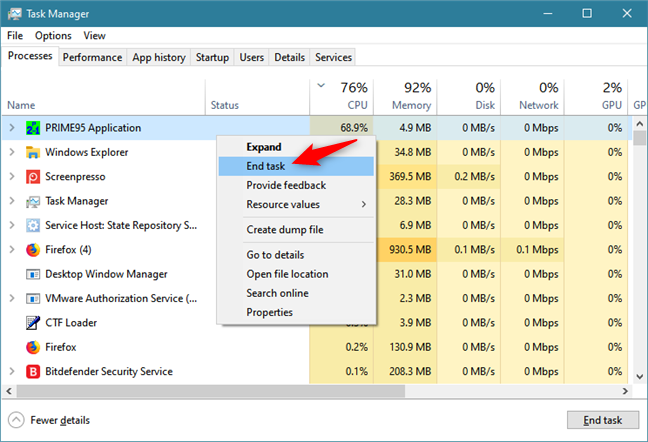Choose Expand in the context menu
Screen dimensions: 648x442
tap(297, 147)
